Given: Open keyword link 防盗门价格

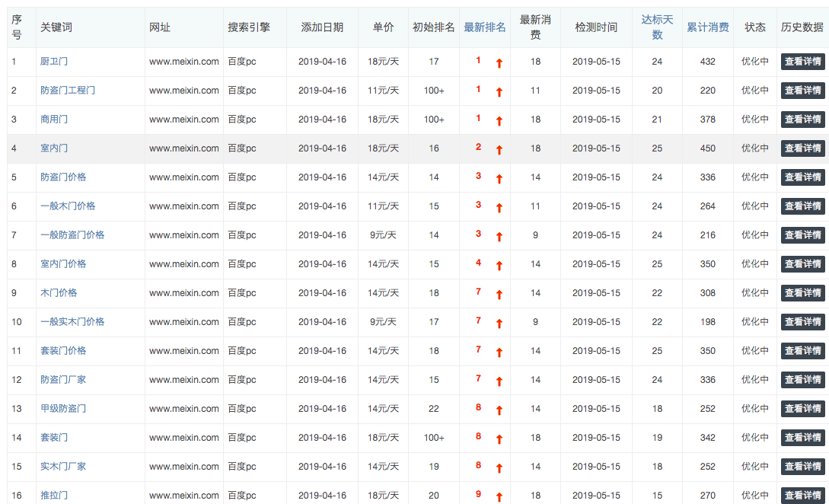Looking at the screenshot, I should 63,177.
